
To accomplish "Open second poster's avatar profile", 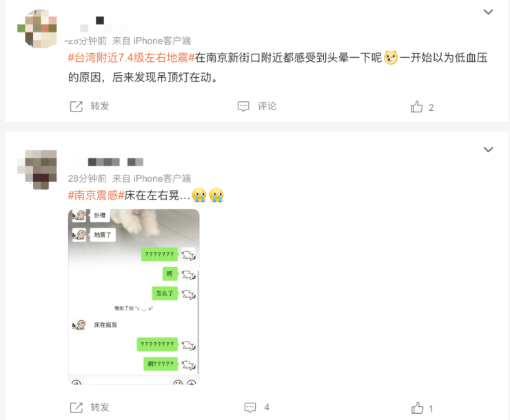I will (37, 169).
